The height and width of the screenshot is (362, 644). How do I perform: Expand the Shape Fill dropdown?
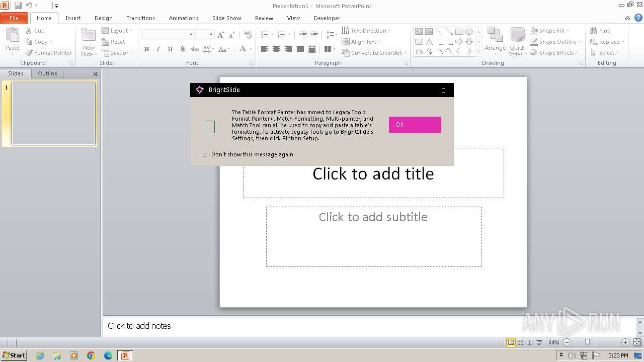(549, 31)
